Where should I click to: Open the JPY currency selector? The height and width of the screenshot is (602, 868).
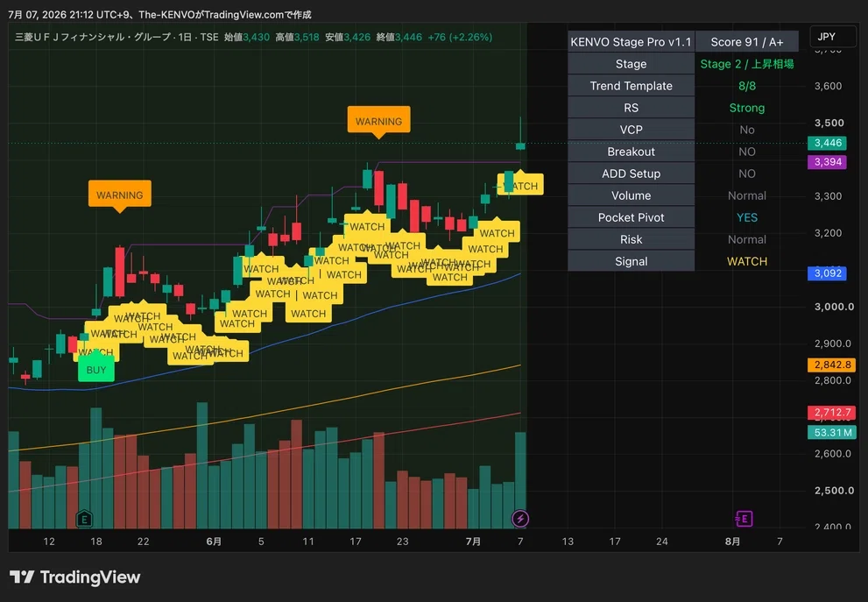point(832,37)
